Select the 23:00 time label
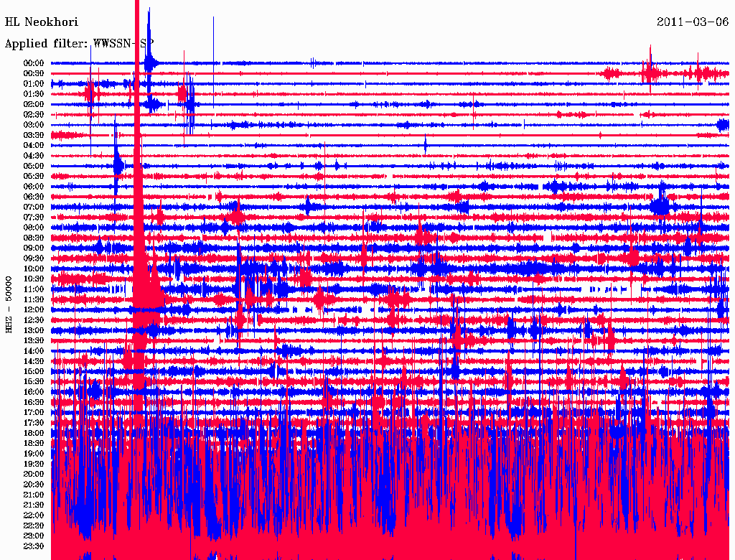 (x=34, y=536)
